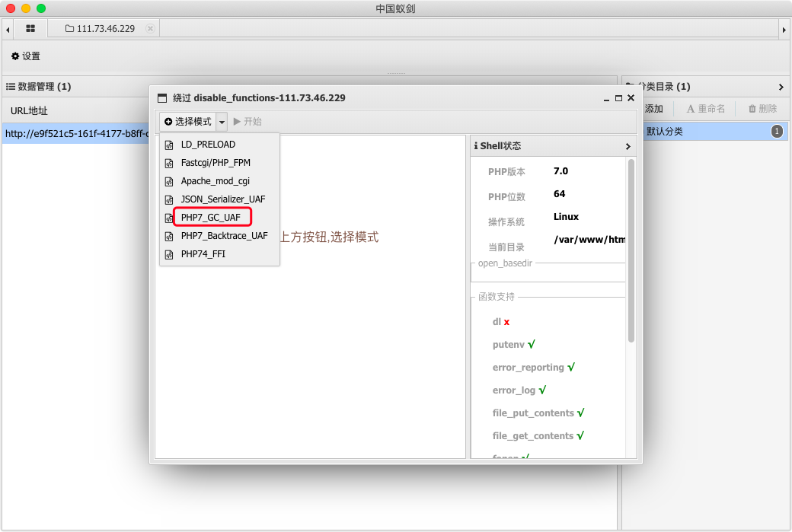
Task: Click the URL地址 column header
Action: pos(29,111)
